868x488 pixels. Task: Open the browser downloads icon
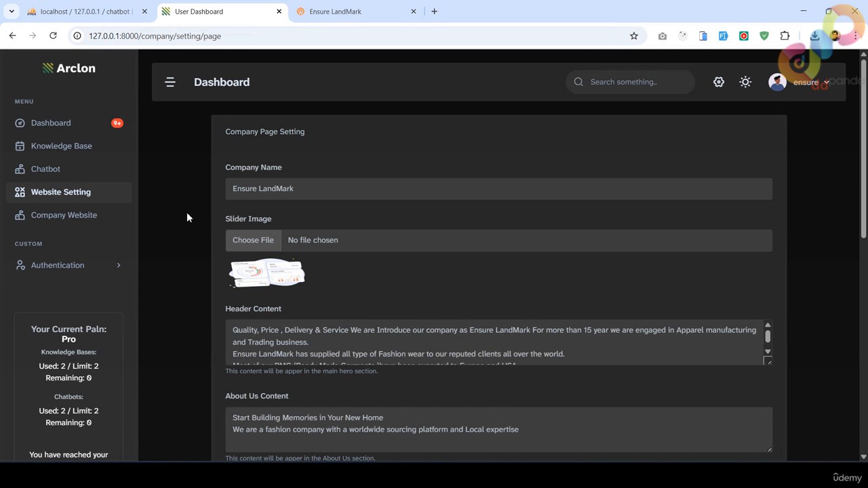pyautogui.click(x=814, y=36)
